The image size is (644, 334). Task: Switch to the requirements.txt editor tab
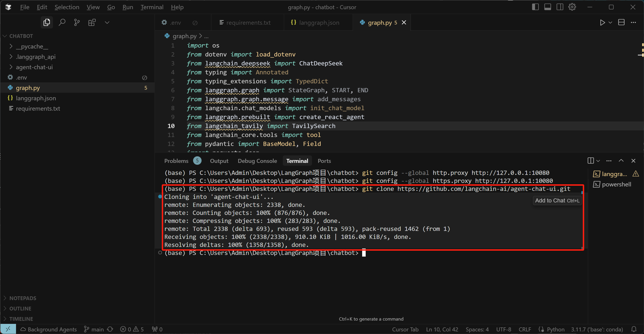pos(248,23)
